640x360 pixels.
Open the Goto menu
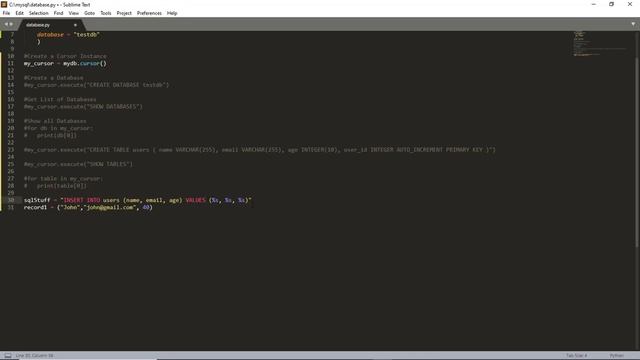coord(89,13)
